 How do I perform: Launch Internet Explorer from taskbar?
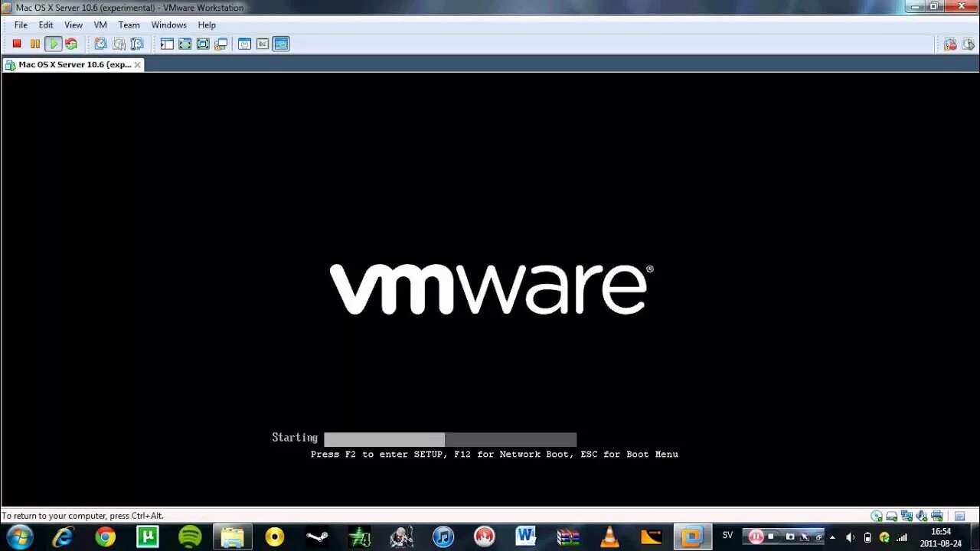click(63, 537)
